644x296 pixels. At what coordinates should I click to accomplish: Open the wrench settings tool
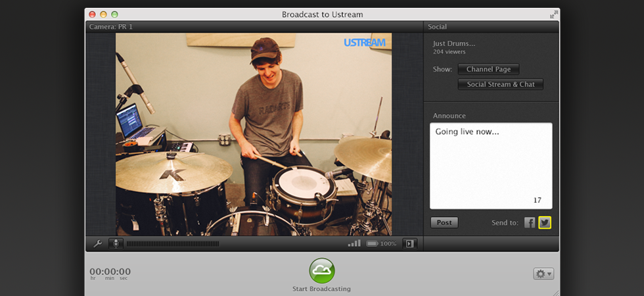(x=97, y=243)
